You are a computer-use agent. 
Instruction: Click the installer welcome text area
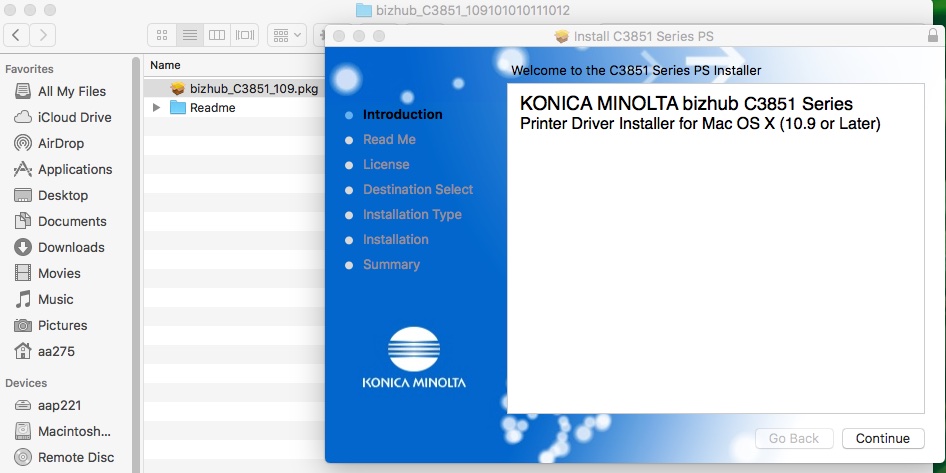click(x=716, y=249)
